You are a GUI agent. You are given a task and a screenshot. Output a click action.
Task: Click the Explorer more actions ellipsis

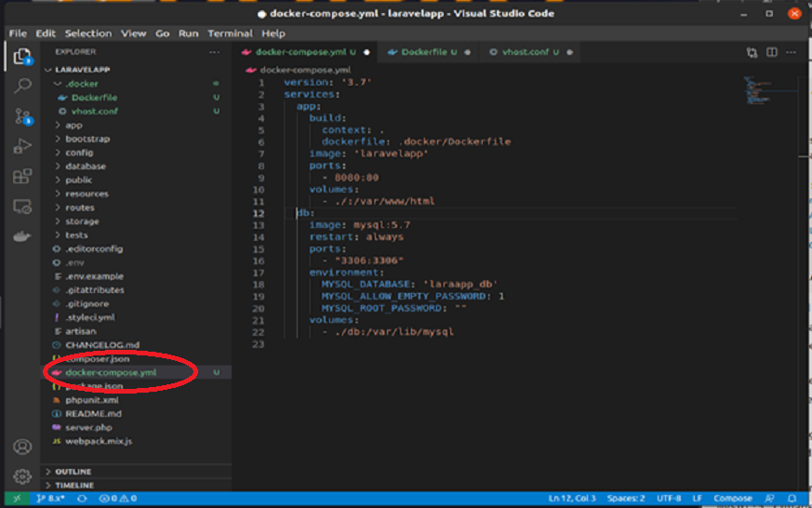[214, 52]
